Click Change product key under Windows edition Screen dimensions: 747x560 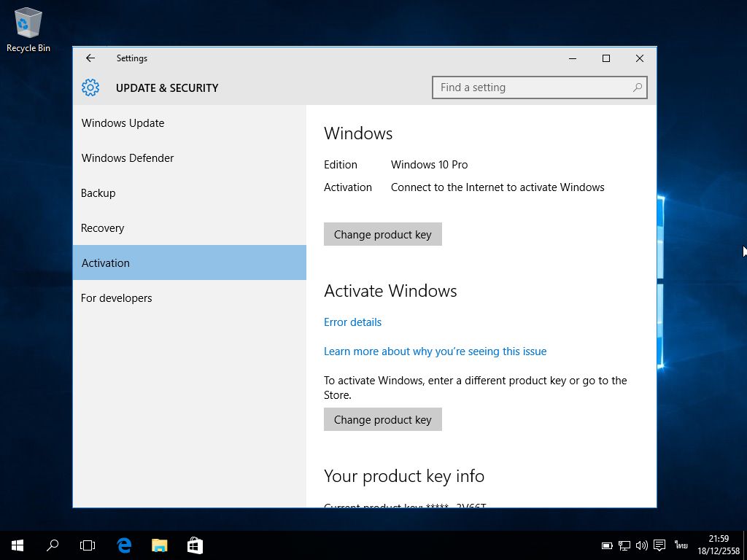pos(382,234)
